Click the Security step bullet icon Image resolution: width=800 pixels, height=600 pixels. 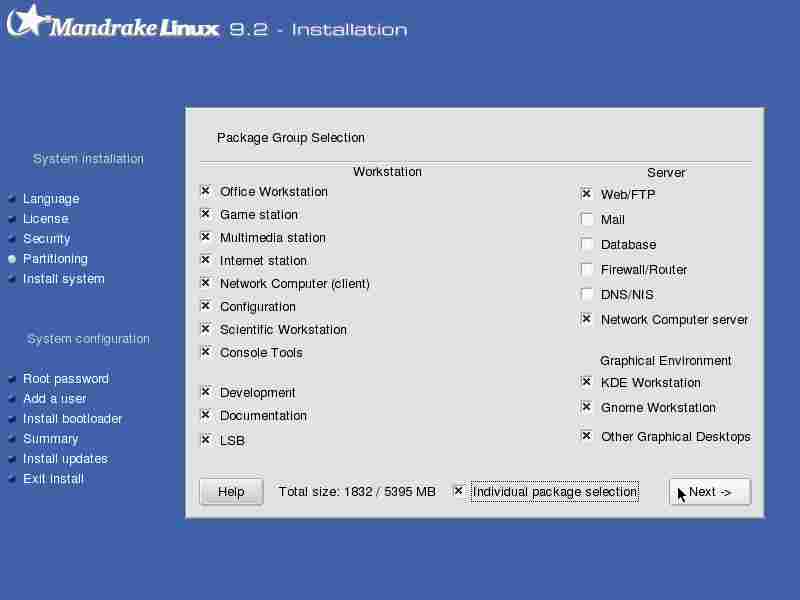coord(12,239)
